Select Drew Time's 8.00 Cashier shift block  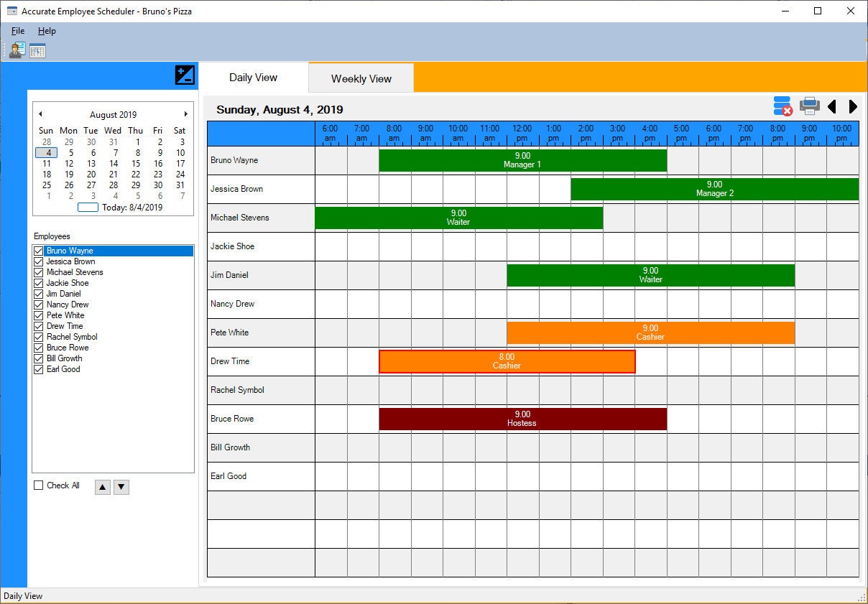tap(507, 361)
